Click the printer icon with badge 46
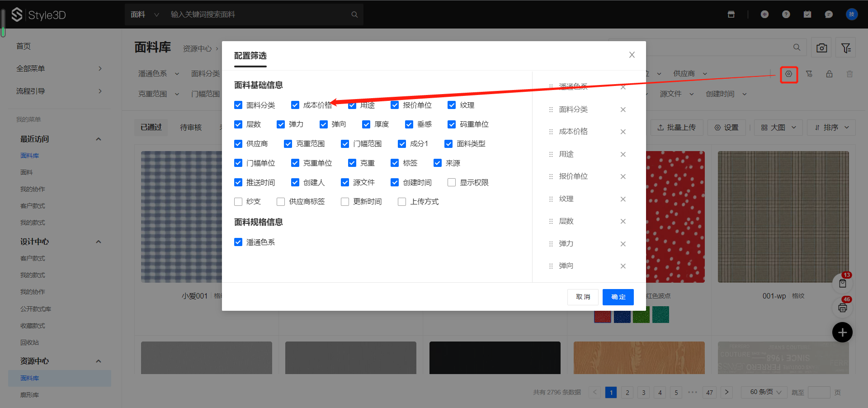 [843, 308]
